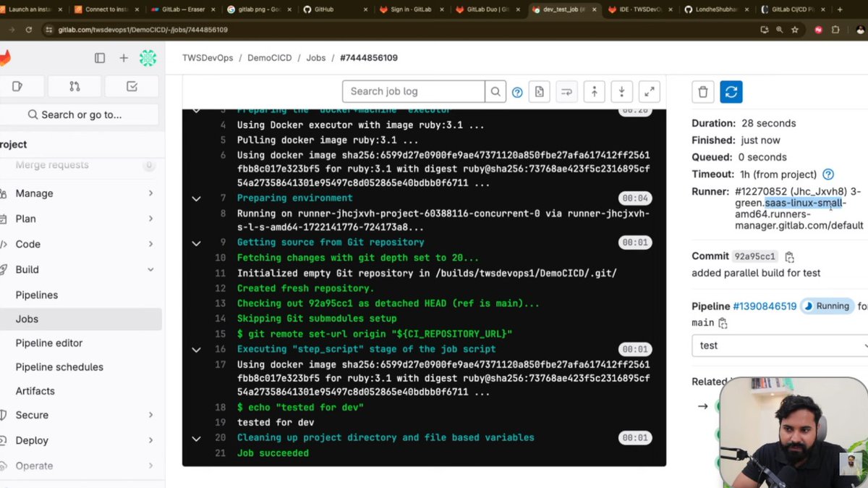Open Pipelines in the sidebar
The width and height of the screenshot is (868, 488).
coord(80,295)
